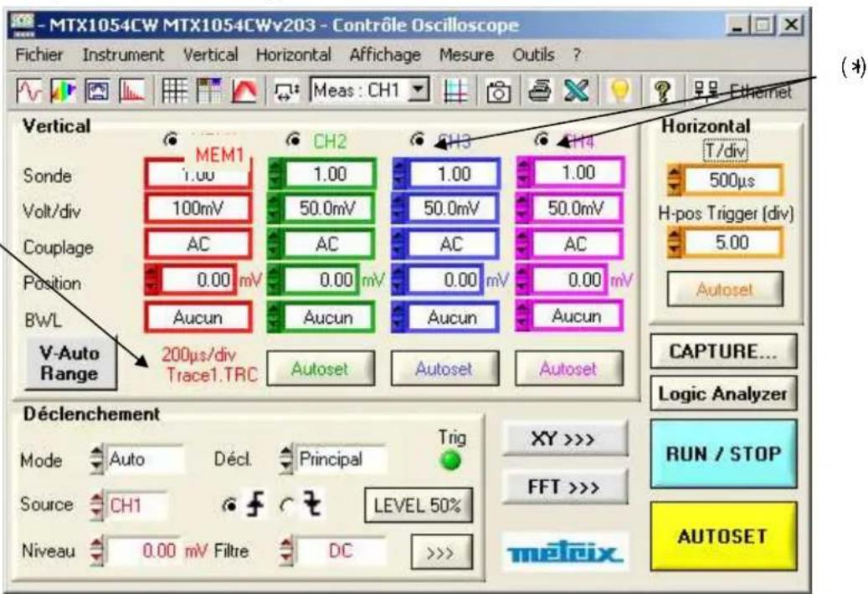868x594 pixels.
Task: Click the green Trig indicator LED
Action: (x=450, y=460)
